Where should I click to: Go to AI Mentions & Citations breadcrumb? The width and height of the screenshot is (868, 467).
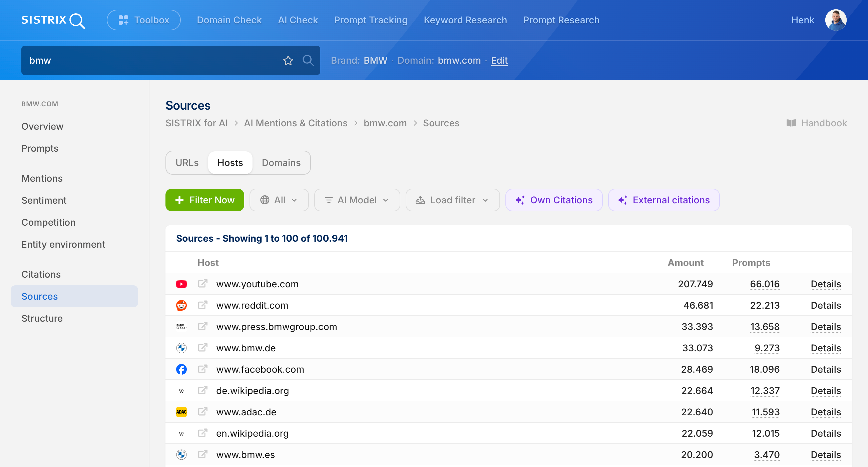tap(296, 123)
